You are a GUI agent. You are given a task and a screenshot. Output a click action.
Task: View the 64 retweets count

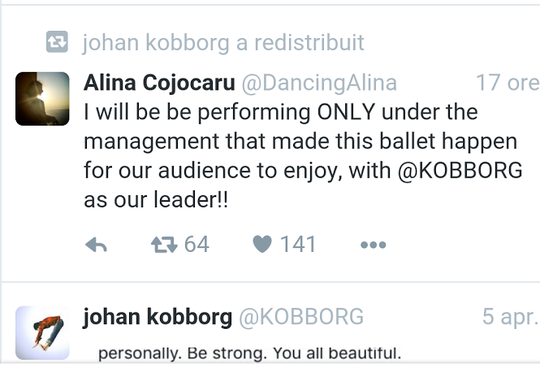pyautogui.click(x=197, y=244)
